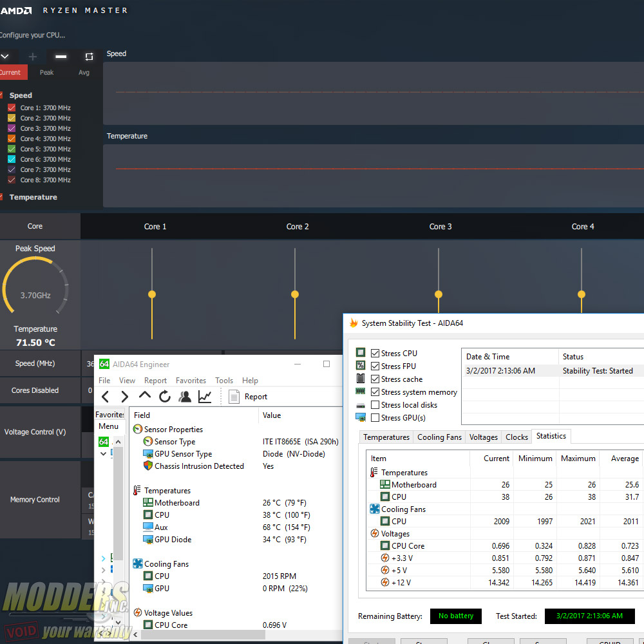Switch to the Clocks tab
Screen dimensions: 644x644
tap(516, 437)
